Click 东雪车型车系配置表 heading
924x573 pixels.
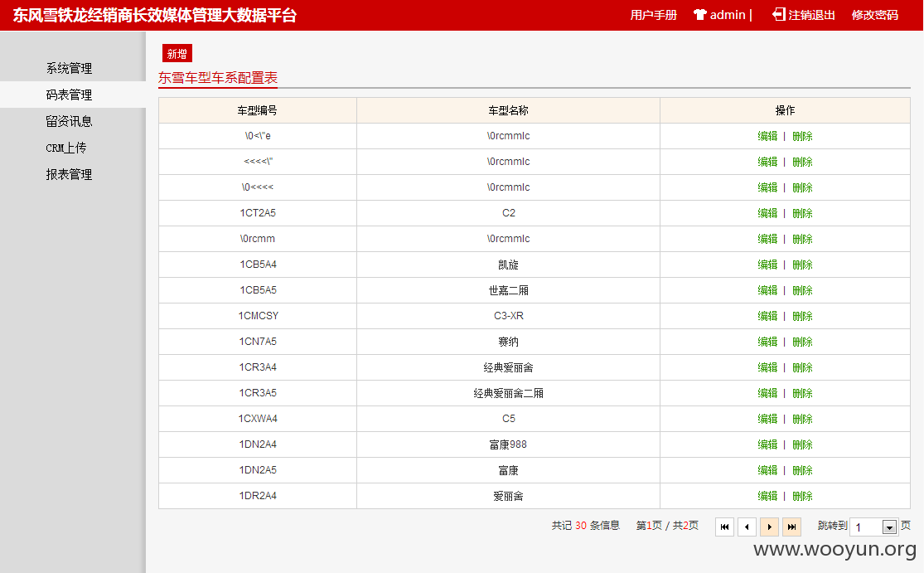[x=217, y=78]
